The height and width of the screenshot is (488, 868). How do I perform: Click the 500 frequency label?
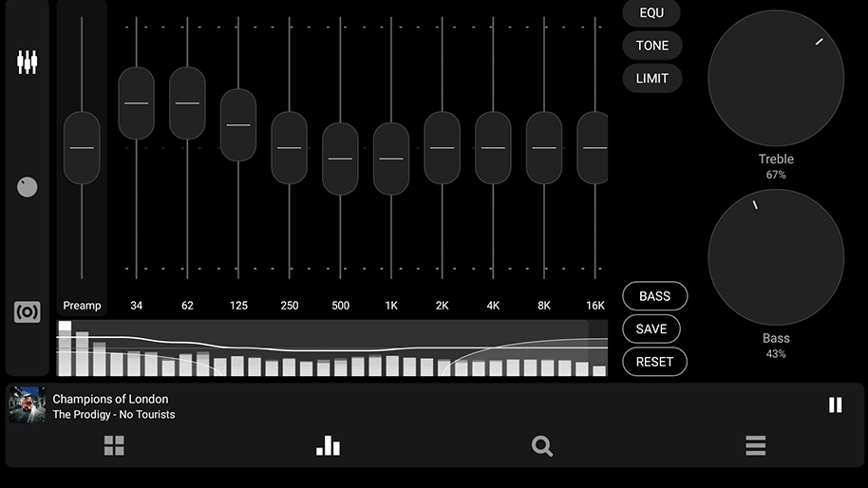pyautogui.click(x=340, y=306)
